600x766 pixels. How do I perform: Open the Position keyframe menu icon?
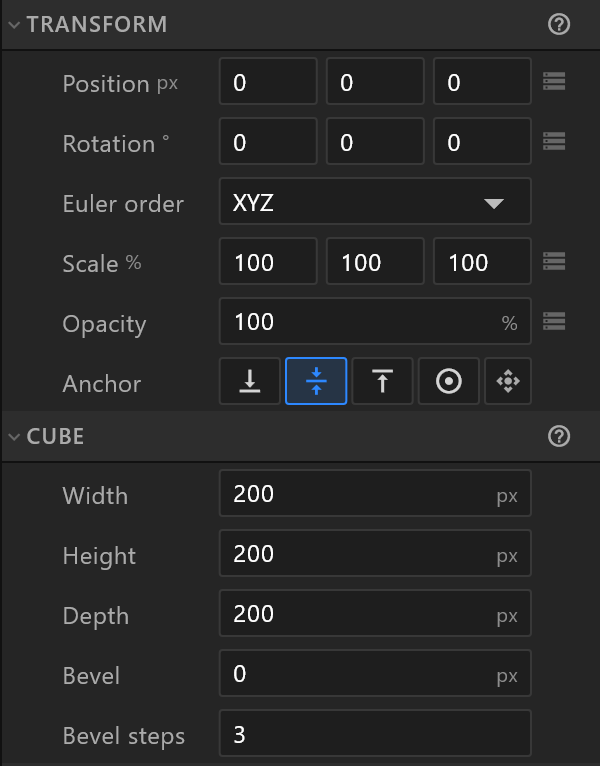tap(554, 81)
